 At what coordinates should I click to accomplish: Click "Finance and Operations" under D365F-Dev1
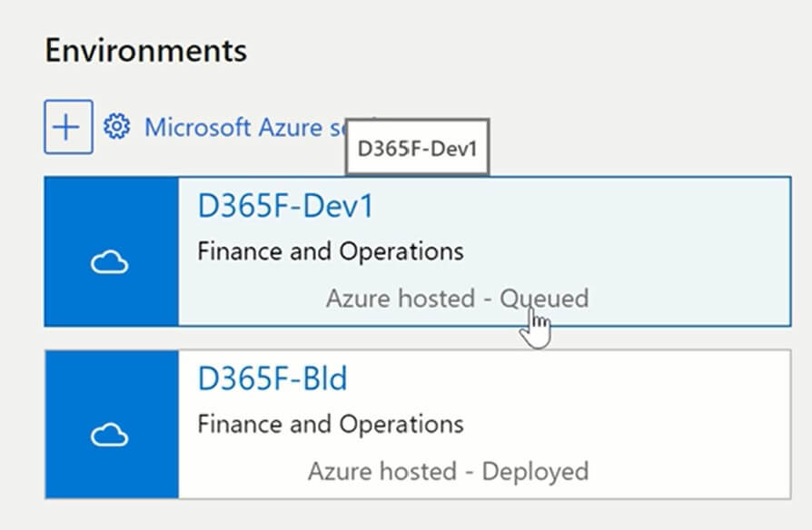[x=330, y=250]
